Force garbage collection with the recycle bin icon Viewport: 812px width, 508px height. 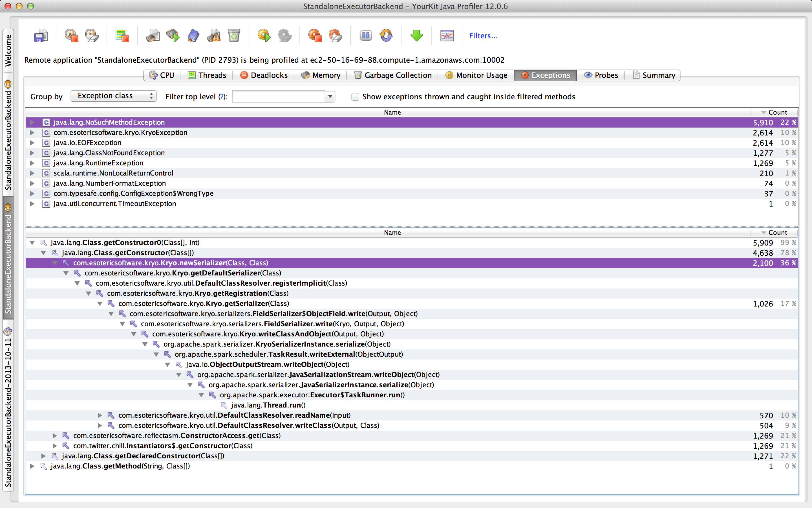pyautogui.click(x=234, y=36)
